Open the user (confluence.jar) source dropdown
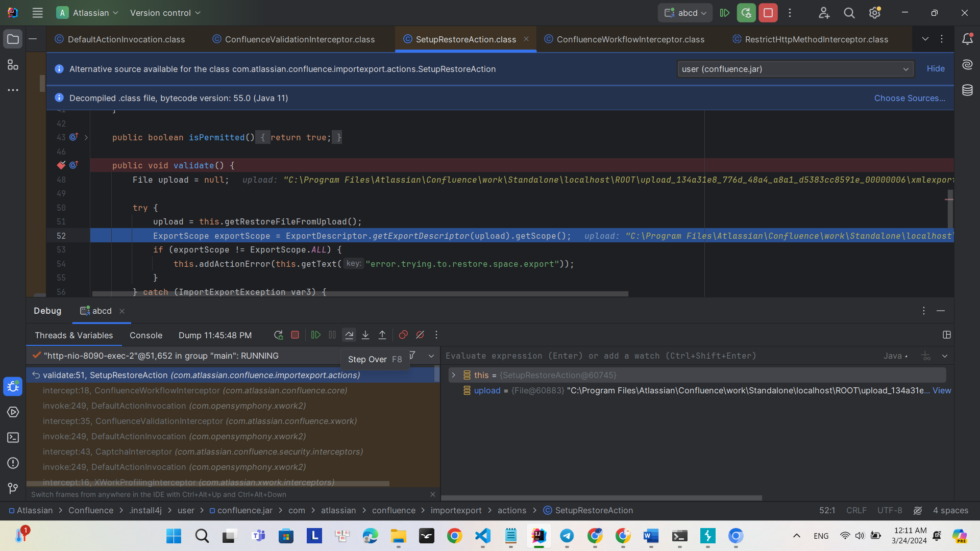Viewport: 980px width, 551px height. pyautogui.click(x=795, y=69)
